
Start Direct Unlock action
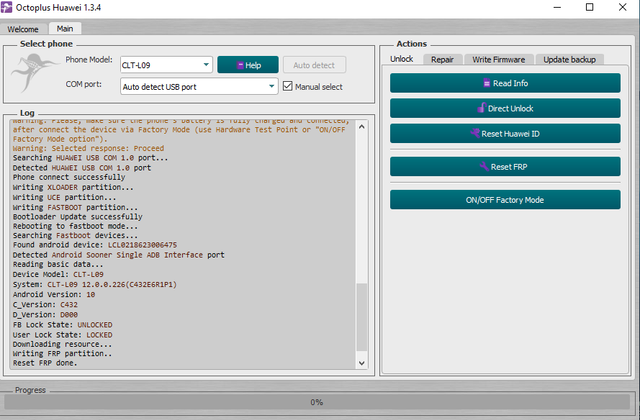click(505, 109)
